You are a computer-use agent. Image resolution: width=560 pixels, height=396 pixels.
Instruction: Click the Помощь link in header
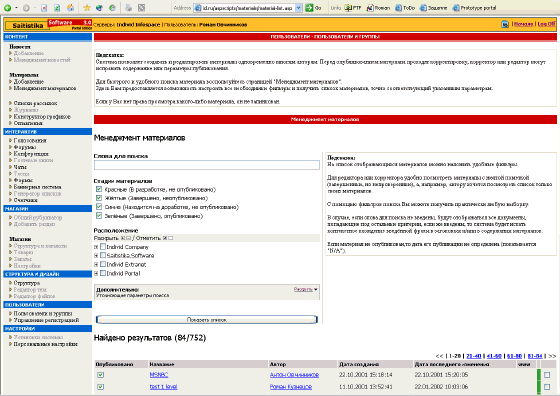coord(523,24)
